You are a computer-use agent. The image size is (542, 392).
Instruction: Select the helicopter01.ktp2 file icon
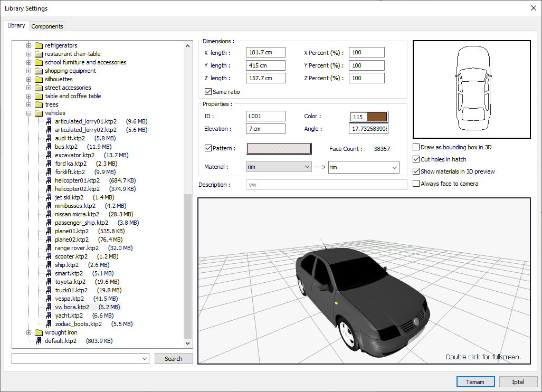coord(49,180)
